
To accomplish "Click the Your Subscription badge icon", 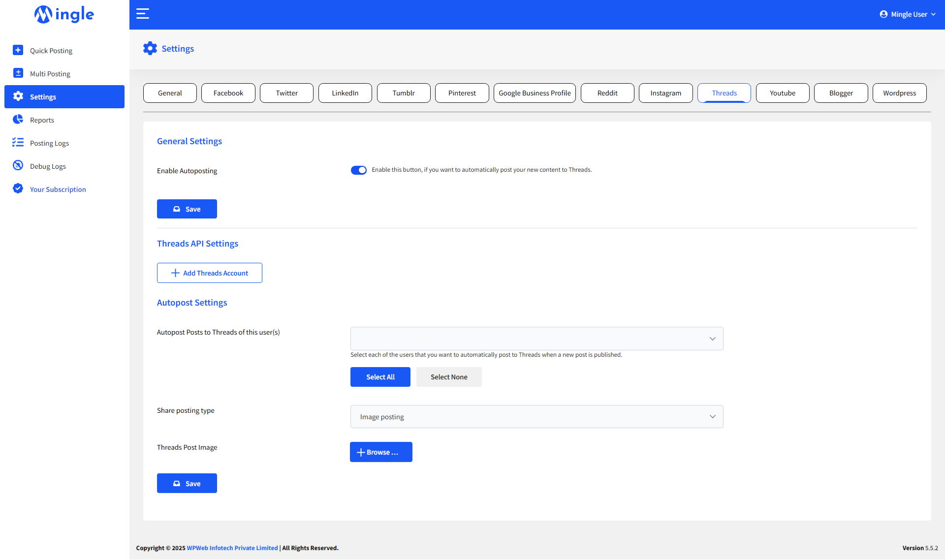I will [18, 189].
